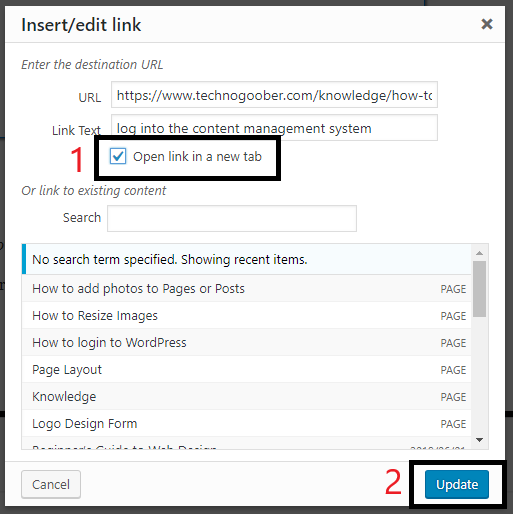This screenshot has width=513, height=514.
Task: Close the Insert/edit link dialog
Action: point(487,24)
